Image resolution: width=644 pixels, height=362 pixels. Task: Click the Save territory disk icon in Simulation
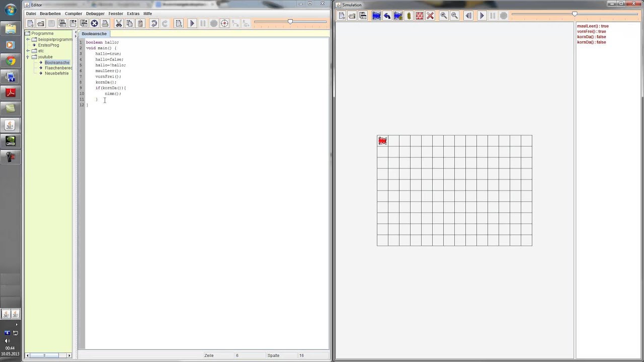[x=363, y=16]
